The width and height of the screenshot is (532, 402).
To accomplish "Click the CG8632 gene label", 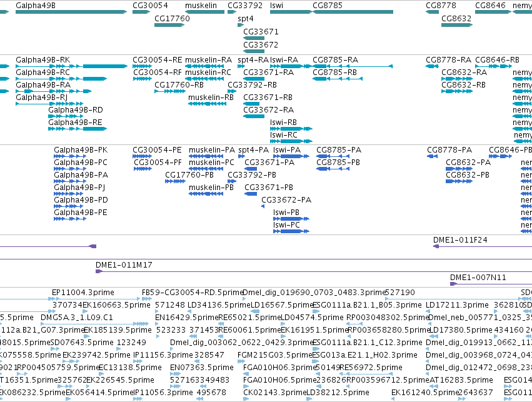I will 456,18.
